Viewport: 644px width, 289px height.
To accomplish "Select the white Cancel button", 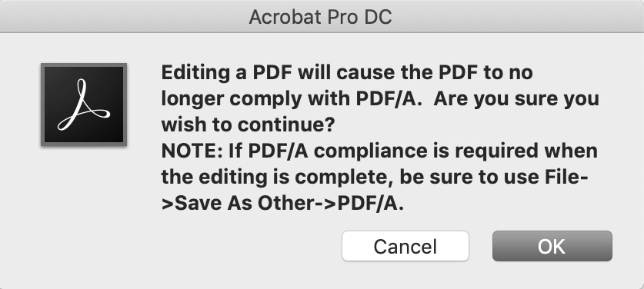I will click(405, 246).
